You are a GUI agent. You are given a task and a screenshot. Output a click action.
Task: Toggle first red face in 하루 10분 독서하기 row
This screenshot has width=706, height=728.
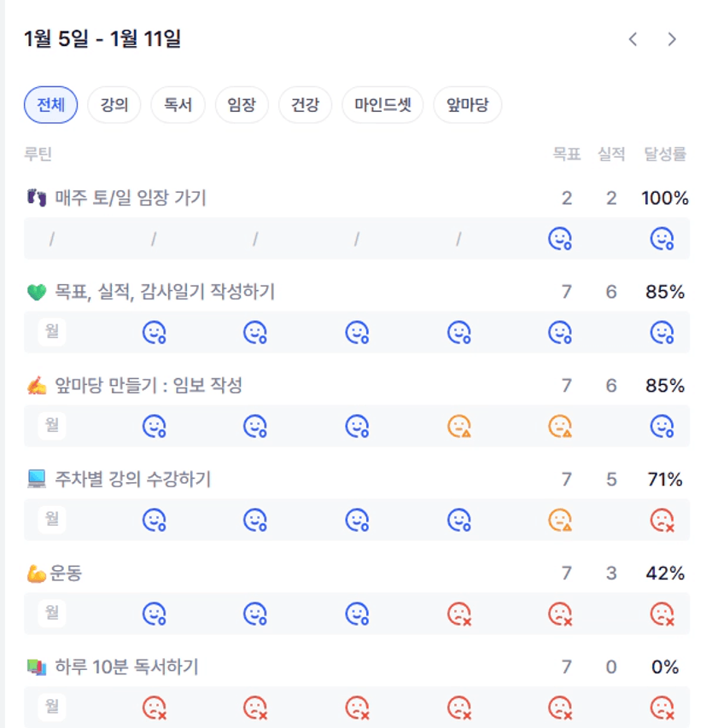coord(154,707)
